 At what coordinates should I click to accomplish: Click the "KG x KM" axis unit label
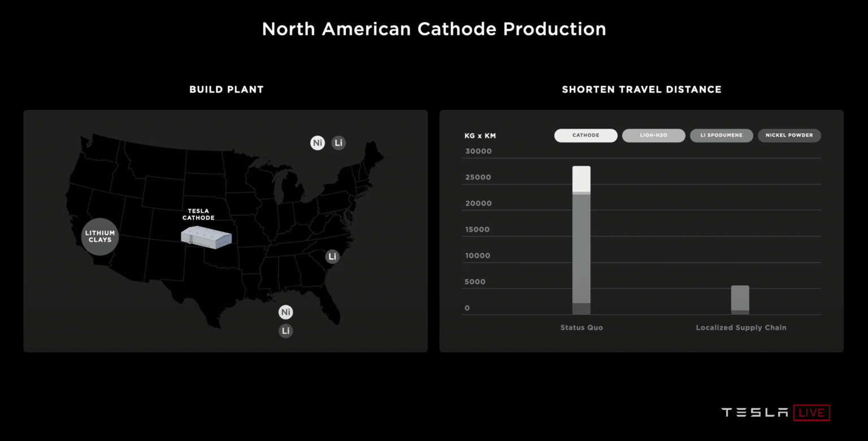[480, 136]
